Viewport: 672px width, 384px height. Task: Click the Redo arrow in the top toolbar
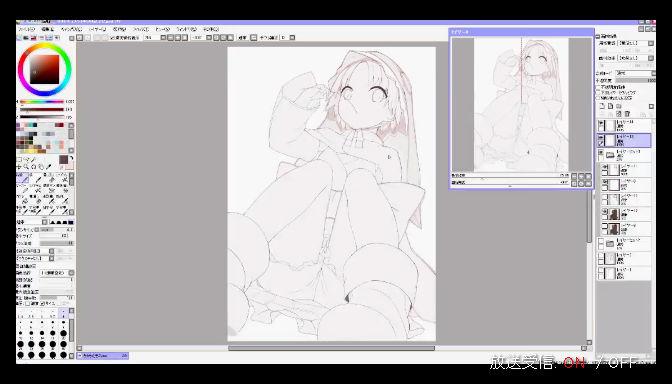(87, 38)
